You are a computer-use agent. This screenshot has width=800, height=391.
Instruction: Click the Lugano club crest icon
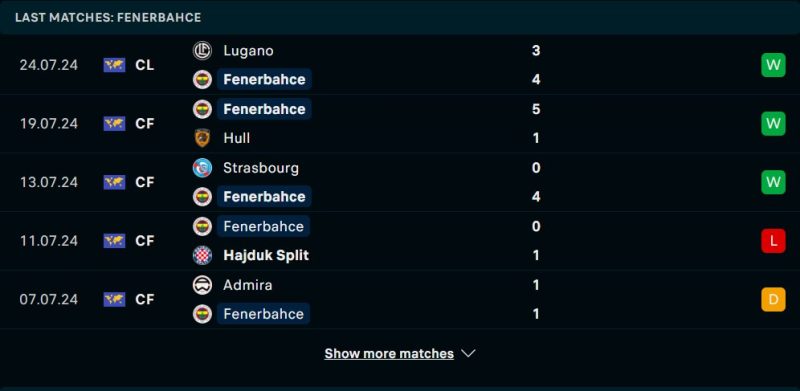[202, 51]
